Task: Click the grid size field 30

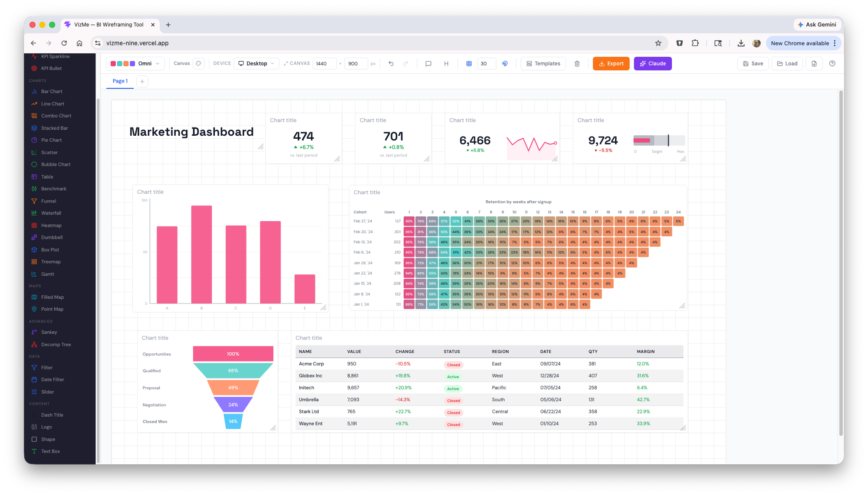Action: coord(486,64)
